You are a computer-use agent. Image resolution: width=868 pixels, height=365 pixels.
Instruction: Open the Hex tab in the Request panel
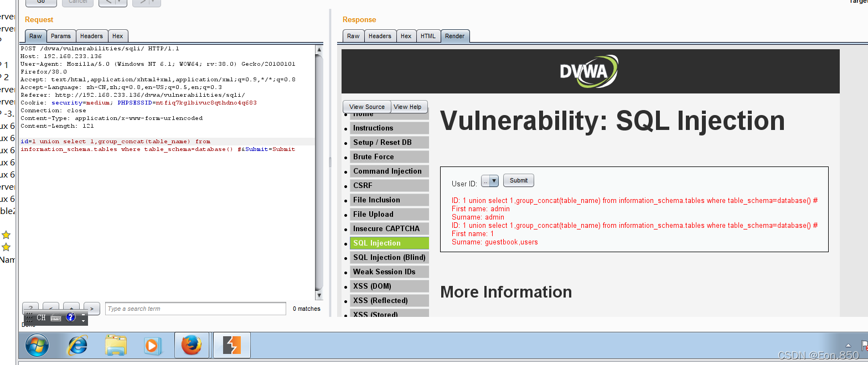118,36
